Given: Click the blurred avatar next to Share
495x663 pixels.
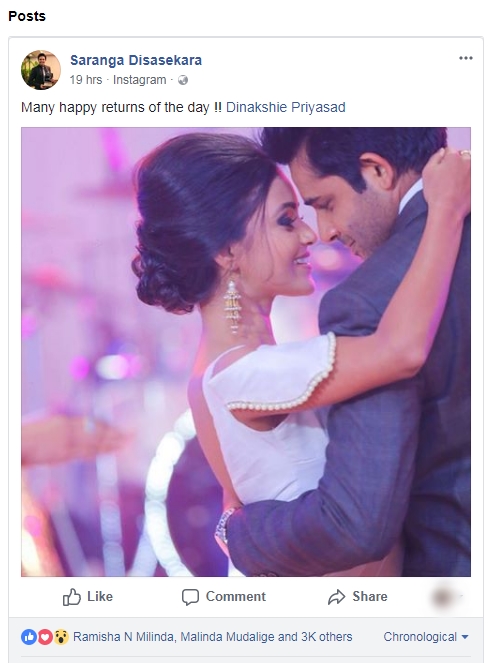Looking at the screenshot, I should 443,597.
